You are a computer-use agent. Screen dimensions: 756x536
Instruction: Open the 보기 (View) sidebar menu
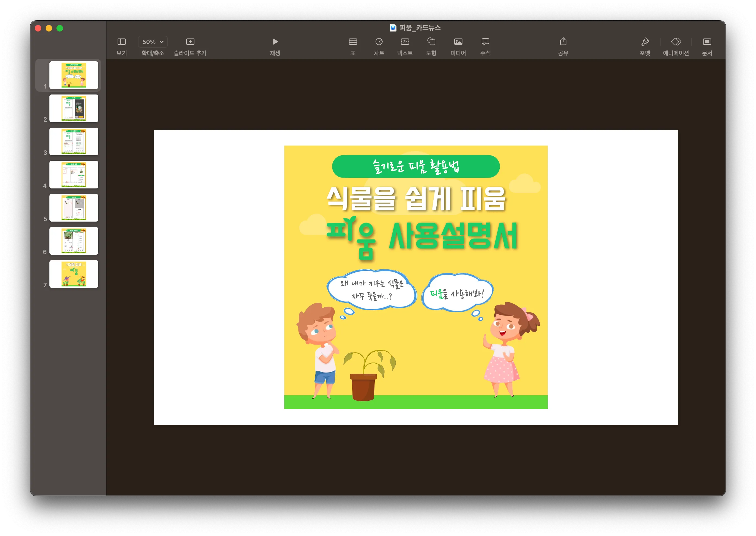pyautogui.click(x=121, y=42)
